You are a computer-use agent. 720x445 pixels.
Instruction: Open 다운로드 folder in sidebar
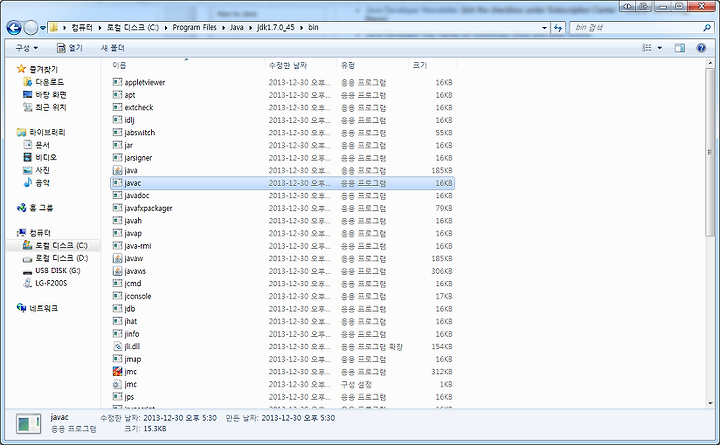(x=44, y=82)
